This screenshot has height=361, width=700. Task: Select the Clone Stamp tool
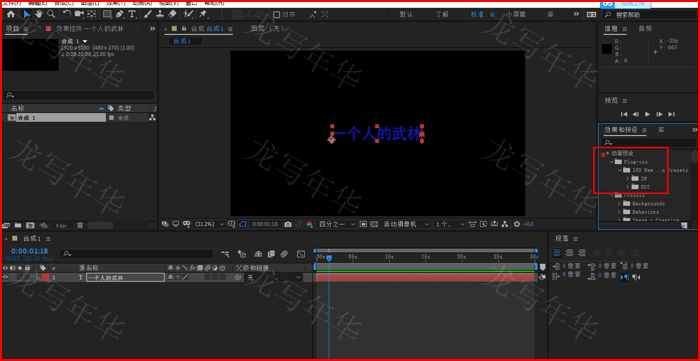point(160,14)
